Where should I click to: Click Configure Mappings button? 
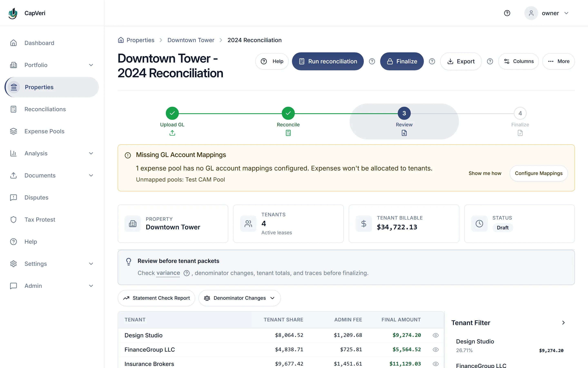[x=538, y=173]
